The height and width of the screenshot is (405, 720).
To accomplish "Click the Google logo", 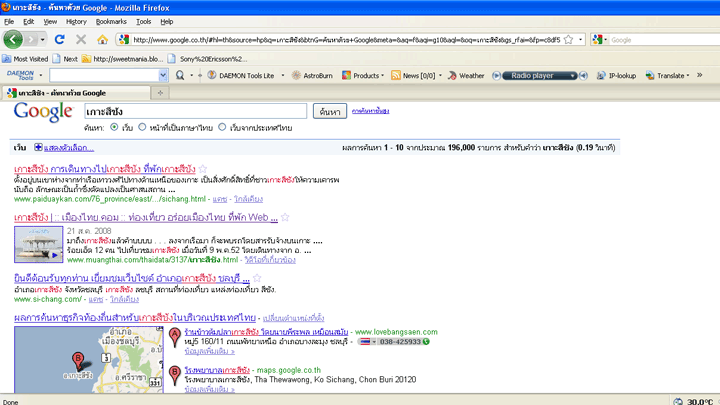I will (43, 112).
